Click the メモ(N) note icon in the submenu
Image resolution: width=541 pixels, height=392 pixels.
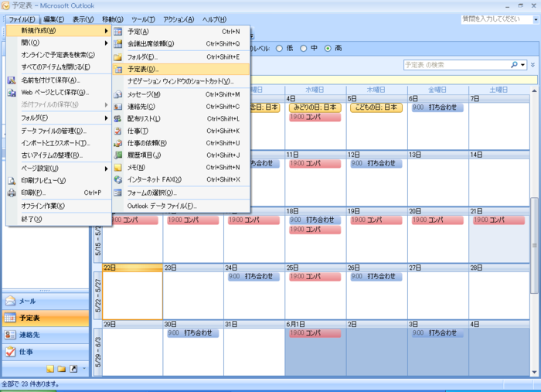(x=117, y=168)
